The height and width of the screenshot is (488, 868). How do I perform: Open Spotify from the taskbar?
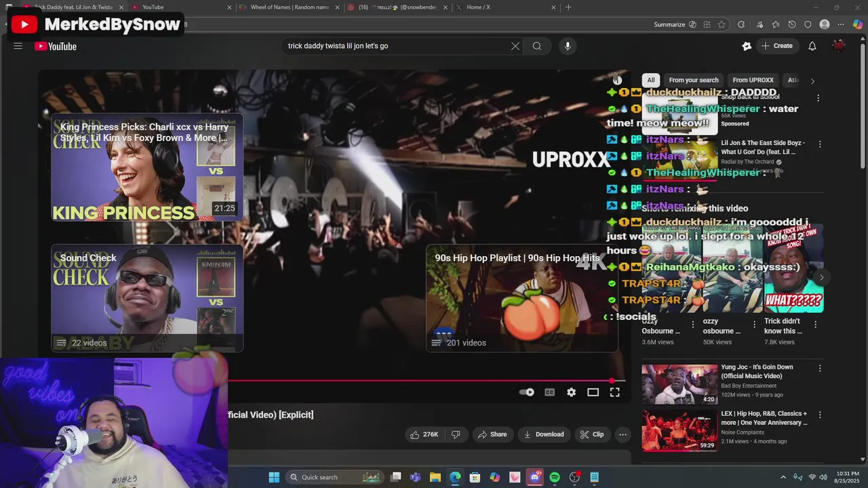coord(555,477)
